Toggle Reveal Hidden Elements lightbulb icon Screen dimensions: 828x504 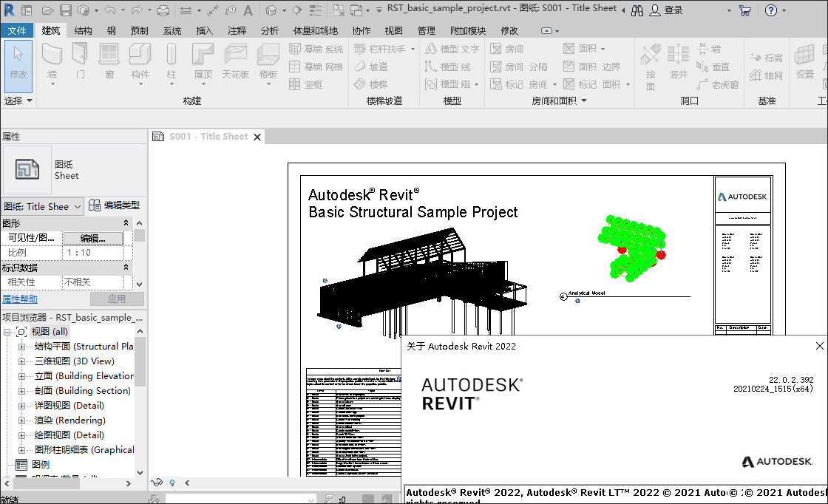pyautogui.click(x=172, y=482)
